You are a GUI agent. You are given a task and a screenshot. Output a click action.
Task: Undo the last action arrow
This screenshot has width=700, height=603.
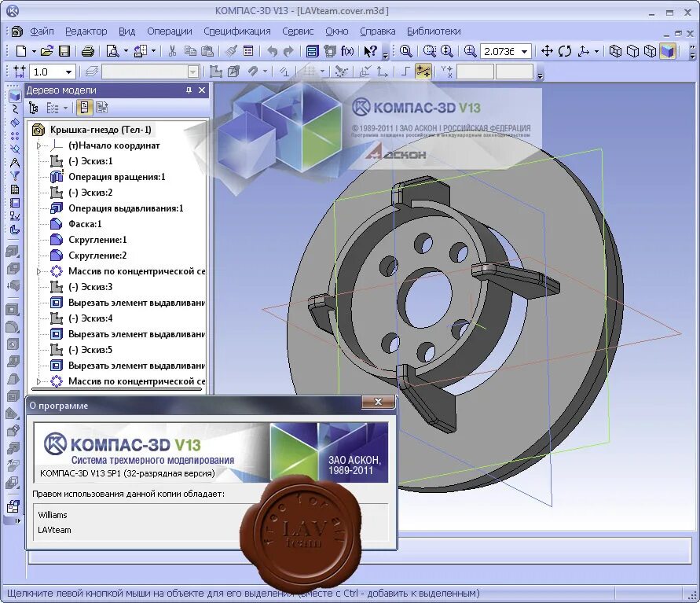(272, 51)
